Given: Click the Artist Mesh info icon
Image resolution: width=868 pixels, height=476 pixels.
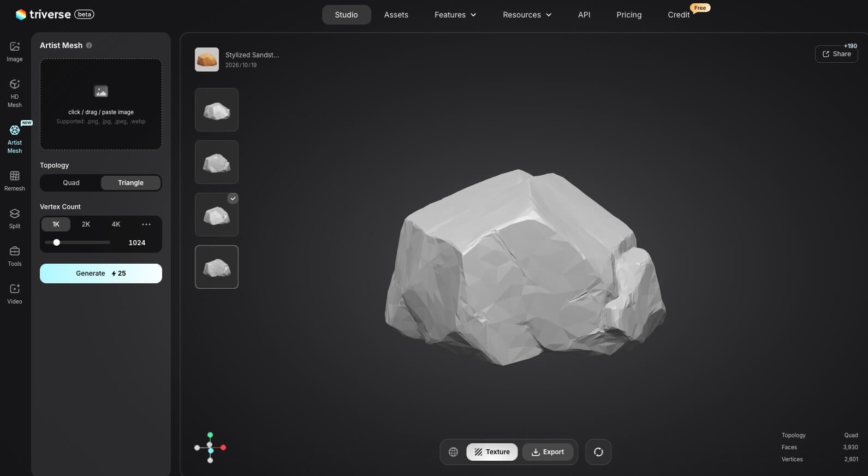Looking at the screenshot, I should (x=89, y=45).
